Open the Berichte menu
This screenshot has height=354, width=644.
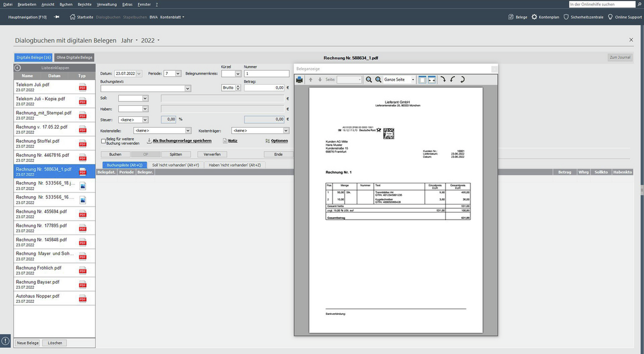(x=84, y=4)
